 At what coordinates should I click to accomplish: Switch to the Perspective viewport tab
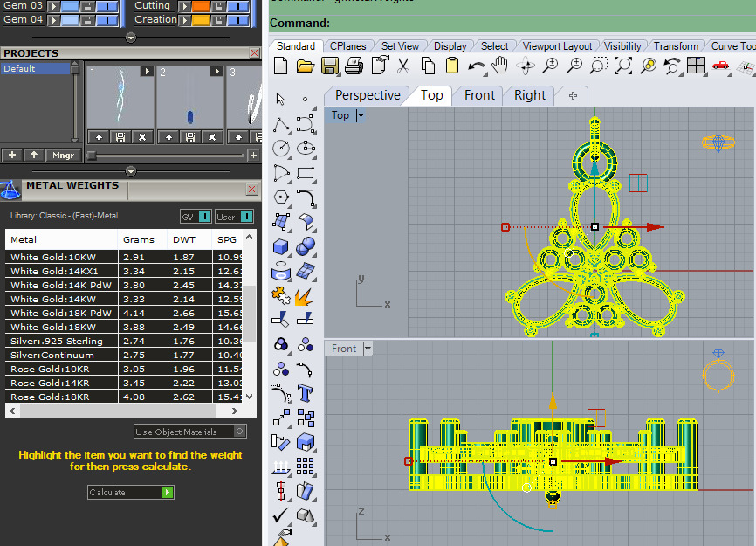[368, 95]
